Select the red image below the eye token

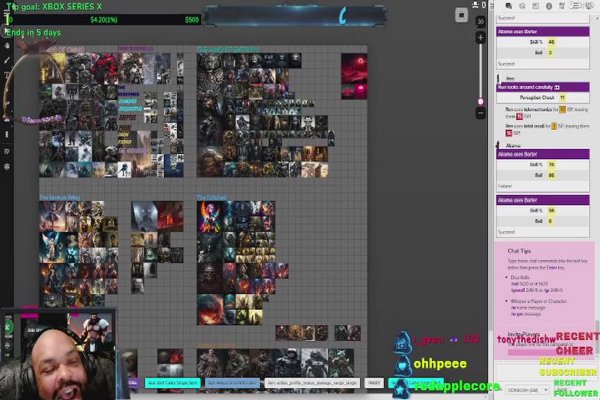tap(354, 90)
